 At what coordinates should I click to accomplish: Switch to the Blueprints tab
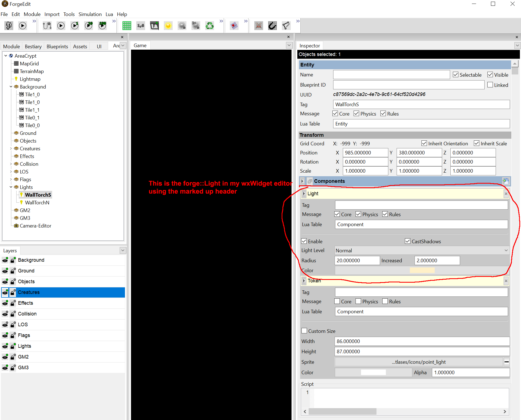coord(57,46)
